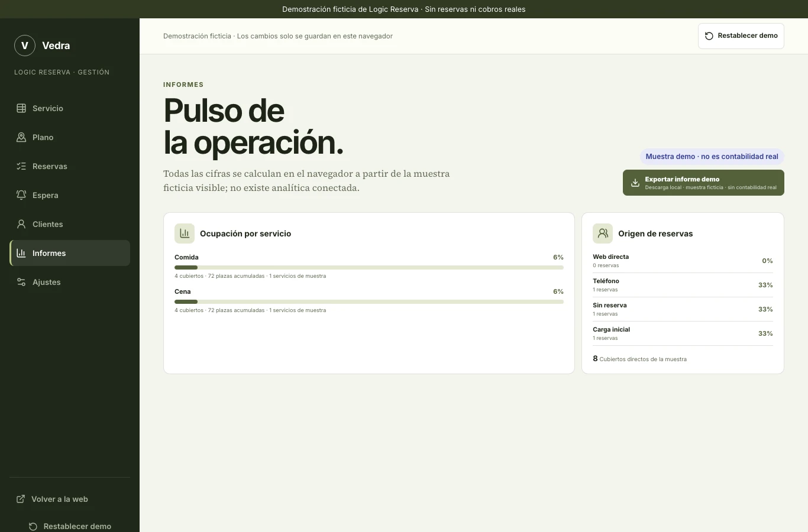Click the Sin reserva source row
This screenshot has height=532, width=808.
[683, 309]
